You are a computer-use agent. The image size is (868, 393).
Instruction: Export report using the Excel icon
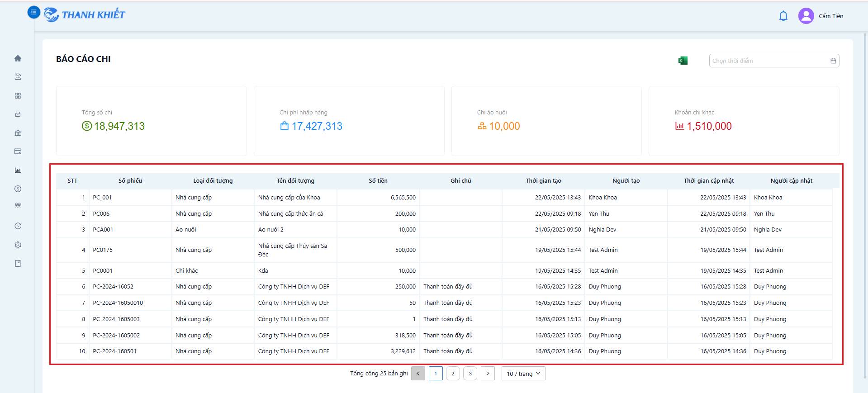coord(683,61)
